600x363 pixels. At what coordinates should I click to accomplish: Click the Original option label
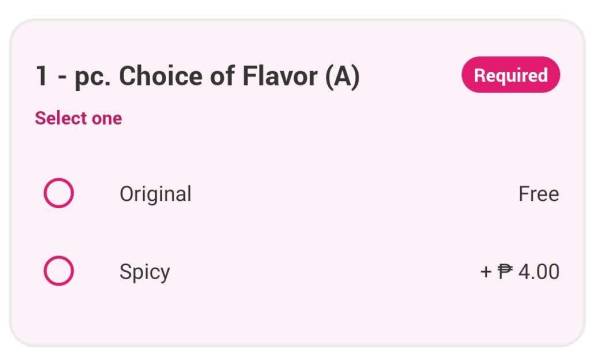pos(155,194)
